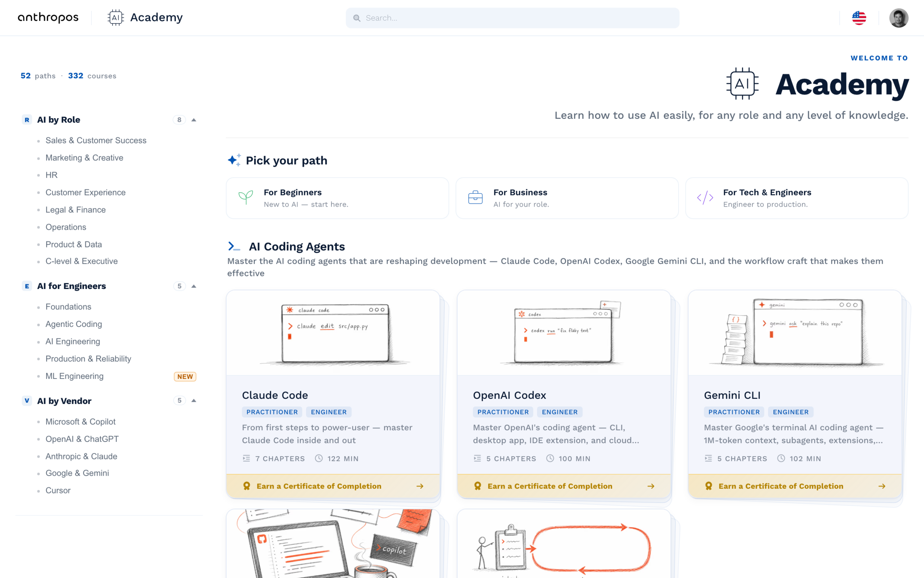
Task: Open Customer Experience path
Action: point(86,192)
